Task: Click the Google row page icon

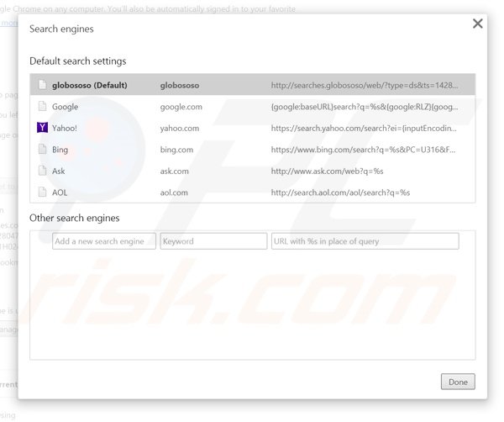Action: pos(42,107)
